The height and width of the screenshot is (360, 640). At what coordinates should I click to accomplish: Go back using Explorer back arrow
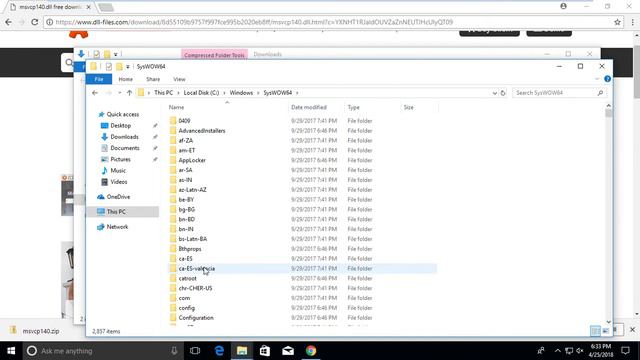95,93
